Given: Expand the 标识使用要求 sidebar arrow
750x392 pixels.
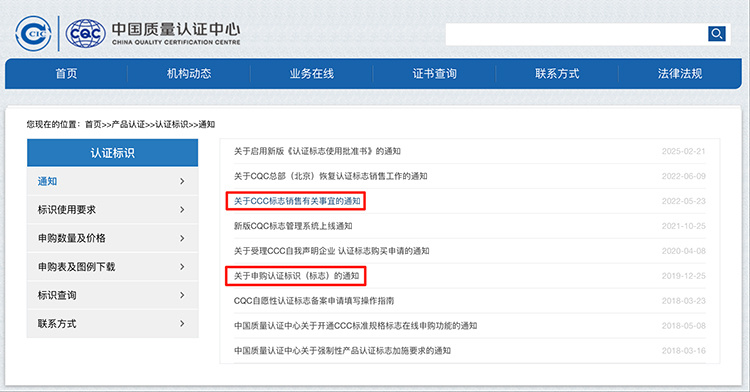Looking at the screenshot, I should (x=182, y=209).
